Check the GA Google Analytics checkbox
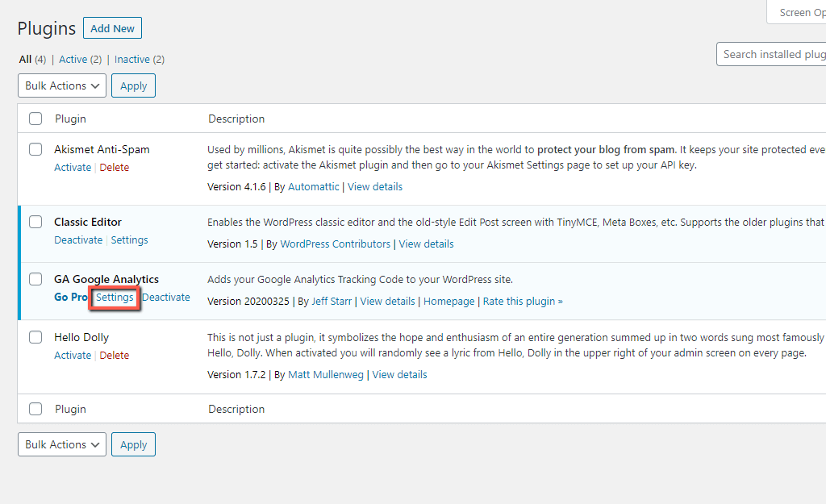826x504 pixels. (x=35, y=278)
